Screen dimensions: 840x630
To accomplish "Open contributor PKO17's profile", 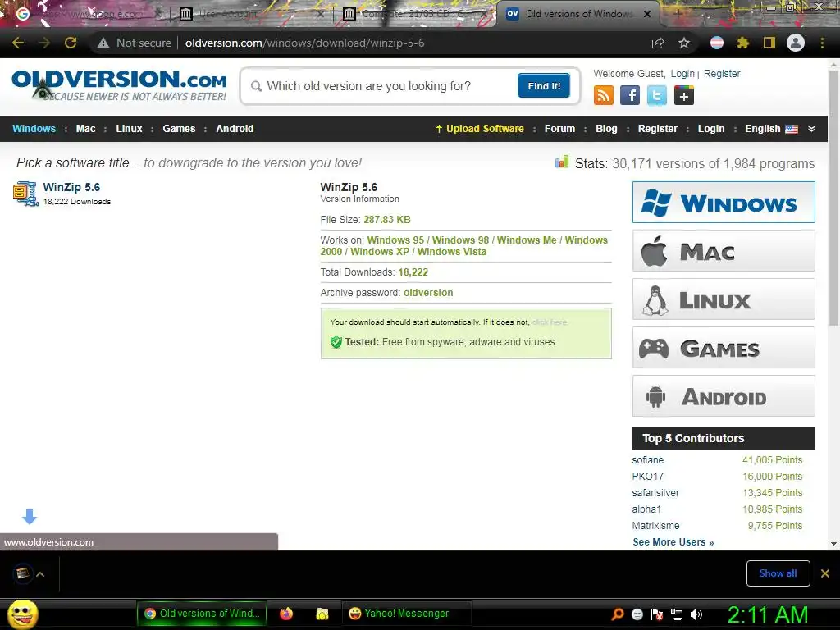I will tap(648, 477).
